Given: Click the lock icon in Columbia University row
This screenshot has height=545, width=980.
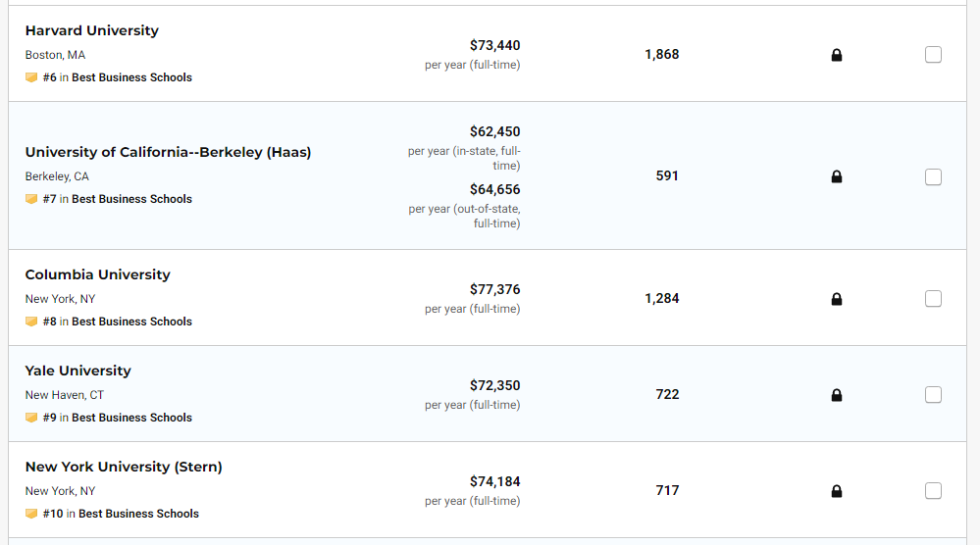Looking at the screenshot, I should coord(837,299).
